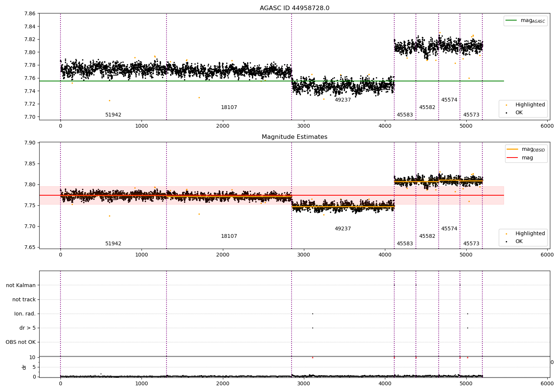The width and height of the screenshot is (560, 392).
Task: Click the '5' tick on the dr axis
Action: pos(34,367)
